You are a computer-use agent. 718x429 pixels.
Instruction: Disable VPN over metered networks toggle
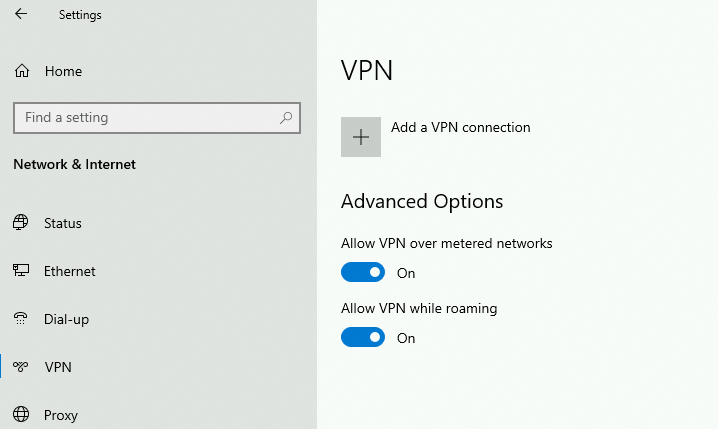(363, 273)
